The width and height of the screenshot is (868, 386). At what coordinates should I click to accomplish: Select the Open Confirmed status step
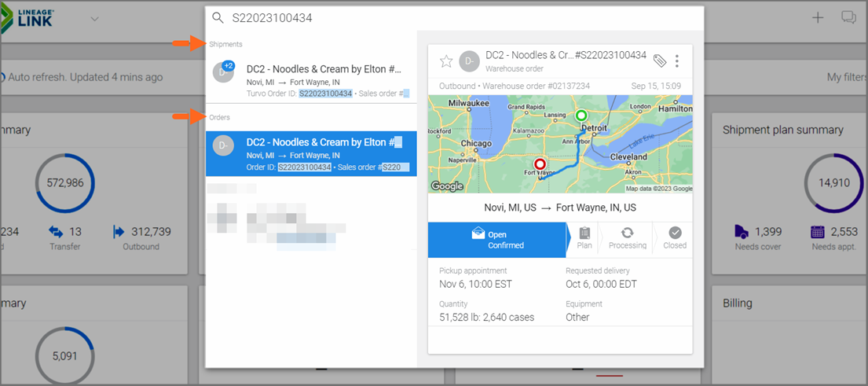point(497,240)
